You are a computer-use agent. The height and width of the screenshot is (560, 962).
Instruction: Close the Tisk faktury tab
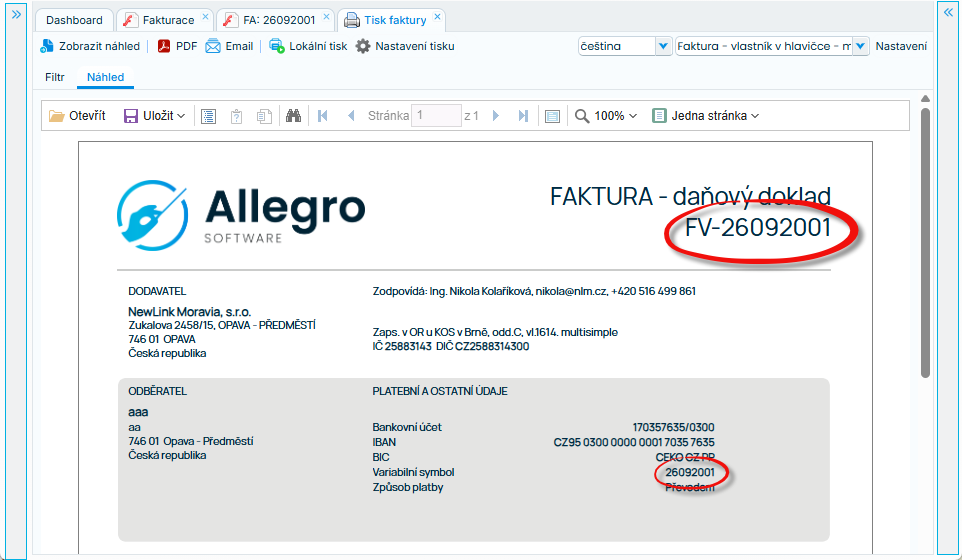[437, 17]
